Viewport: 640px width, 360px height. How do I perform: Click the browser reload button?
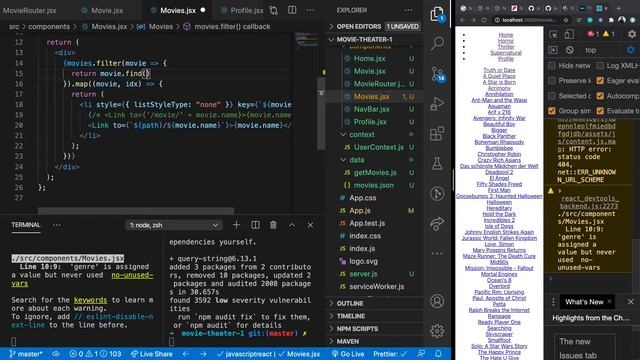click(484, 20)
